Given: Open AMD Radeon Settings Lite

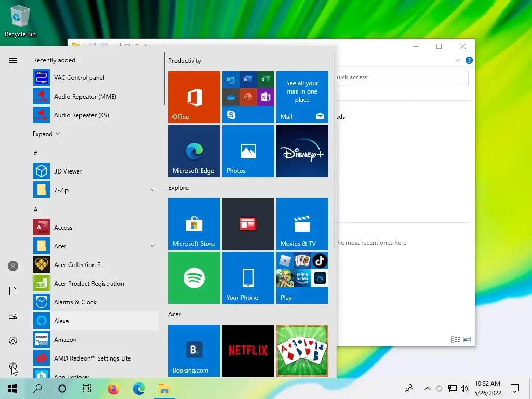Looking at the screenshot, I should [x=96, y=358].
